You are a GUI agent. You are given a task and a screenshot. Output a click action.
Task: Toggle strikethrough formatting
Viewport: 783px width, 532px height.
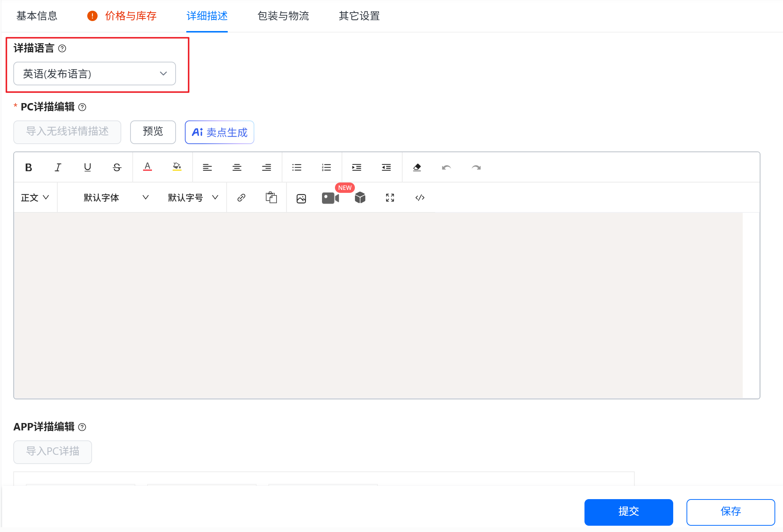click(x=117, y=167)
